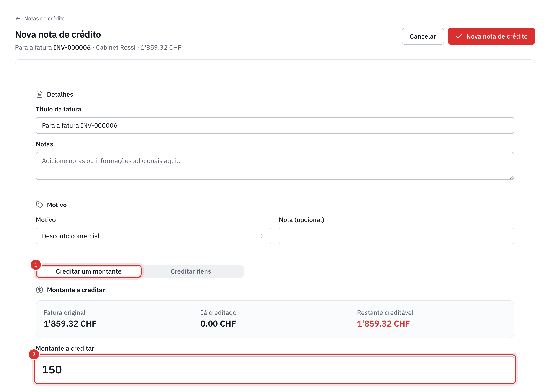Click into the Notas textarea
Image resolution: width=550 pixels, height=392 pixels.
click(x=275, y=166)
